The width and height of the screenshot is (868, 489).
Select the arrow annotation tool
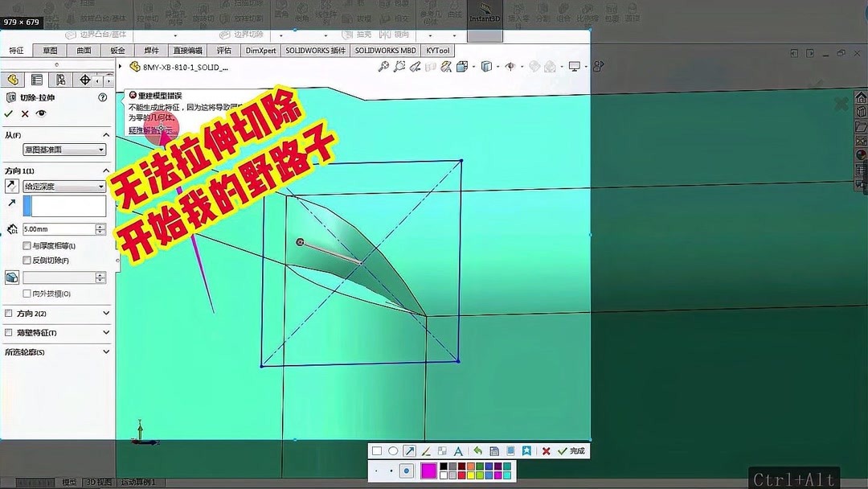click(x=409, y=451)
